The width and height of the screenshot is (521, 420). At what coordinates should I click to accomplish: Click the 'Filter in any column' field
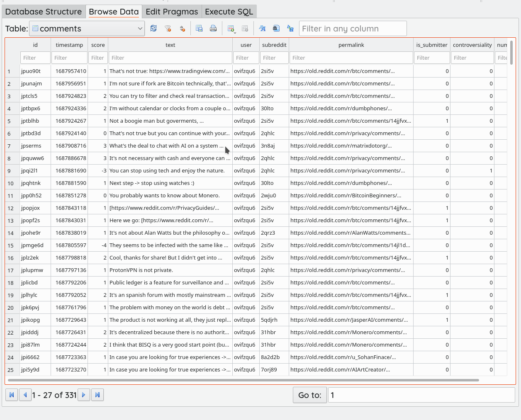pos(353,29)
